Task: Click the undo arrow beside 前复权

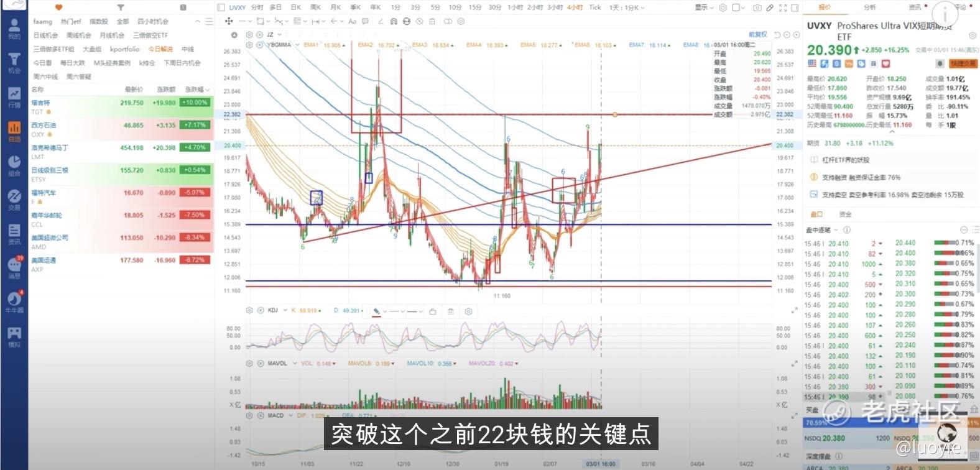Action: [777, 35]
